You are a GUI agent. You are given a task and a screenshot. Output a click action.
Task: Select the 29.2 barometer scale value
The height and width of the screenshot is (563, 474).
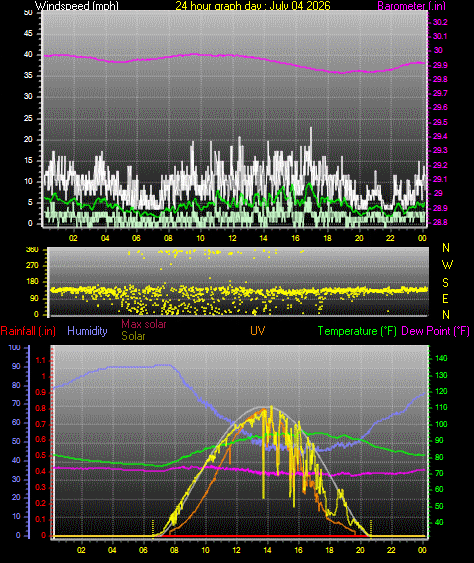440,165
